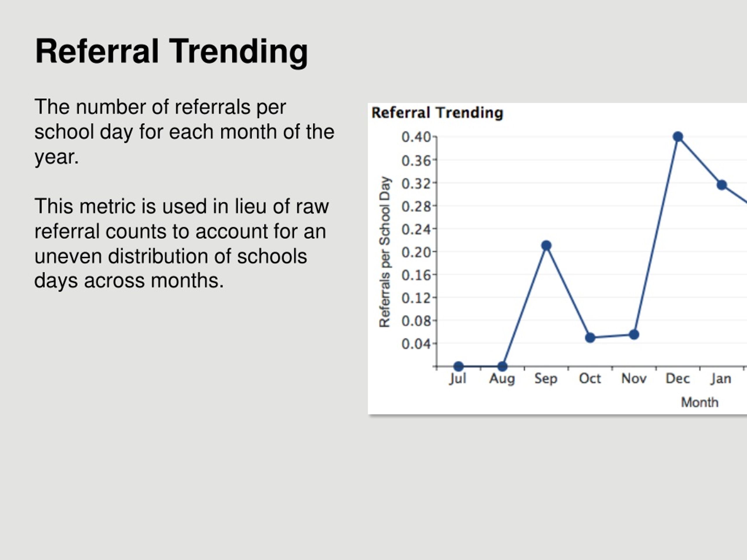Click the 'Jul' month label
Image resolution: width=747 pixels, height=560 pixels.
coord(458,379)
